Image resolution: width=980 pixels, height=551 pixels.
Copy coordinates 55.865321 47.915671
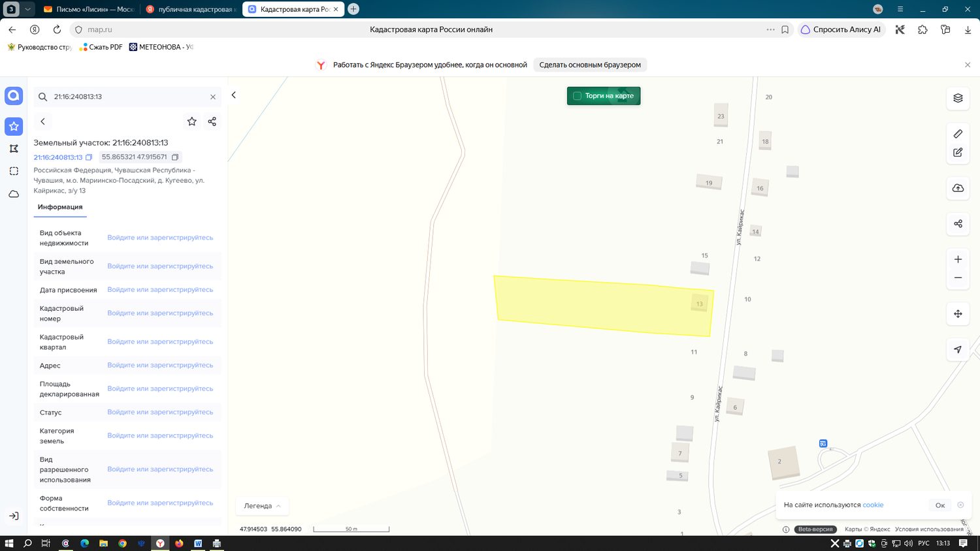[x=175, y=157]
